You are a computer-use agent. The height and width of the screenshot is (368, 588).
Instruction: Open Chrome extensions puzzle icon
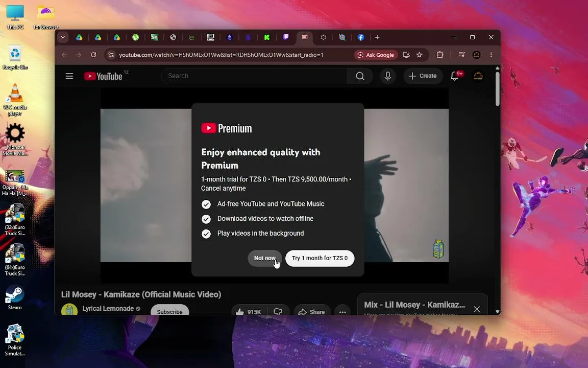pyautogui.click(x=440, y=55)
